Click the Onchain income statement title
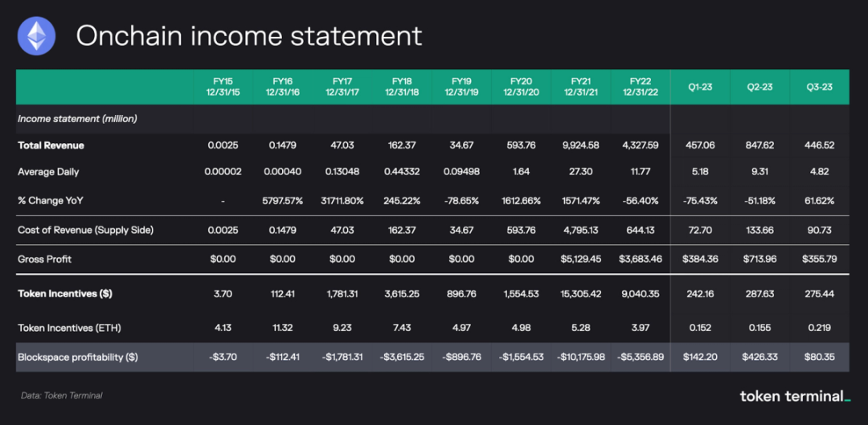 (249, 36)
